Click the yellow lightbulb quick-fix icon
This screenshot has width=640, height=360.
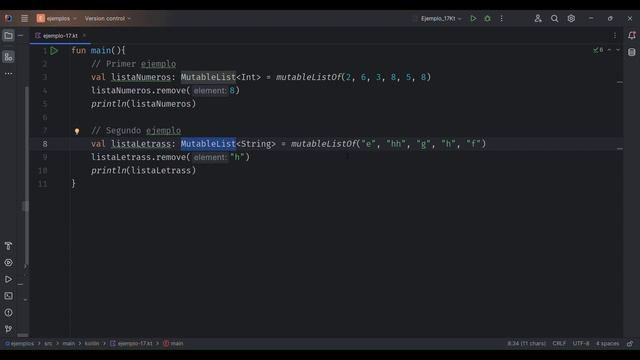pos(77,131)
